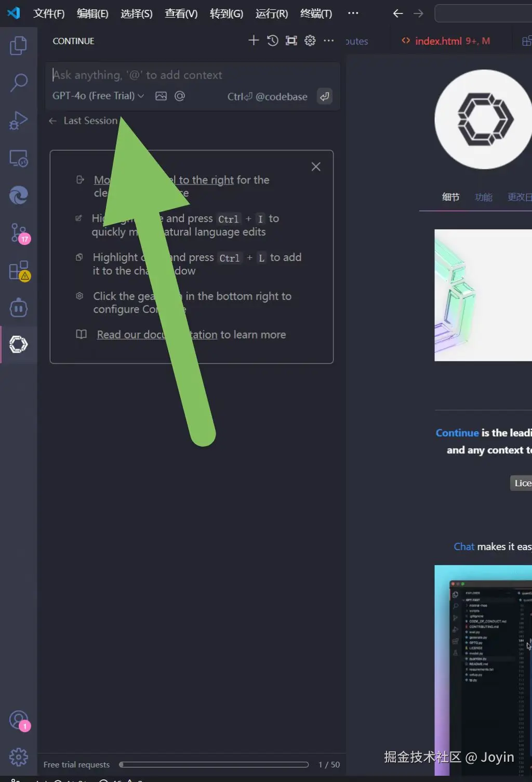Open Remote Explorer view icon
532x782 pixels.
pos(18,158)
